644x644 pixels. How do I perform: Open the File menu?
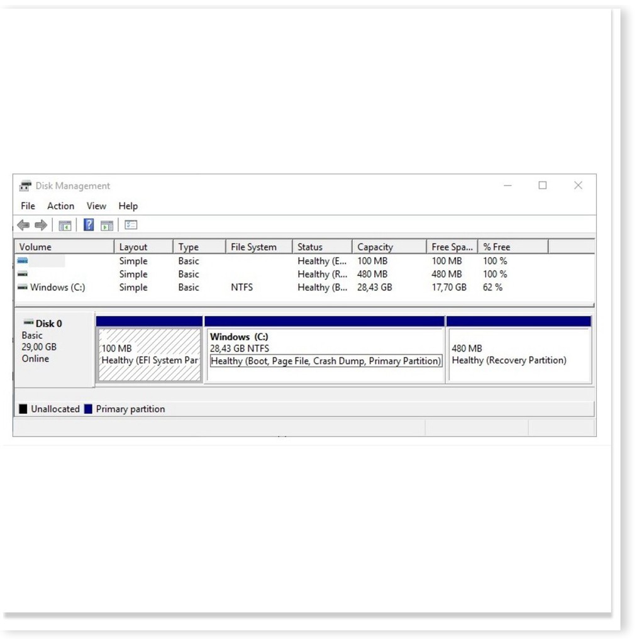[x=28, y=206]
